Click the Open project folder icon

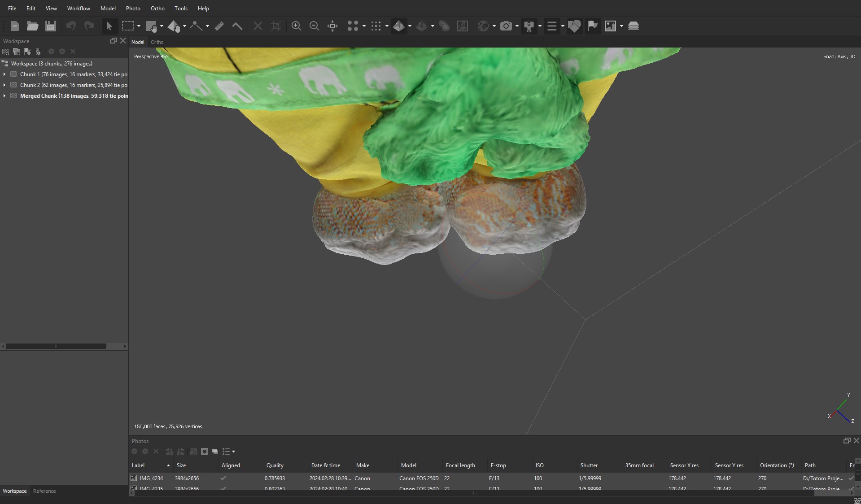(32, 26)
